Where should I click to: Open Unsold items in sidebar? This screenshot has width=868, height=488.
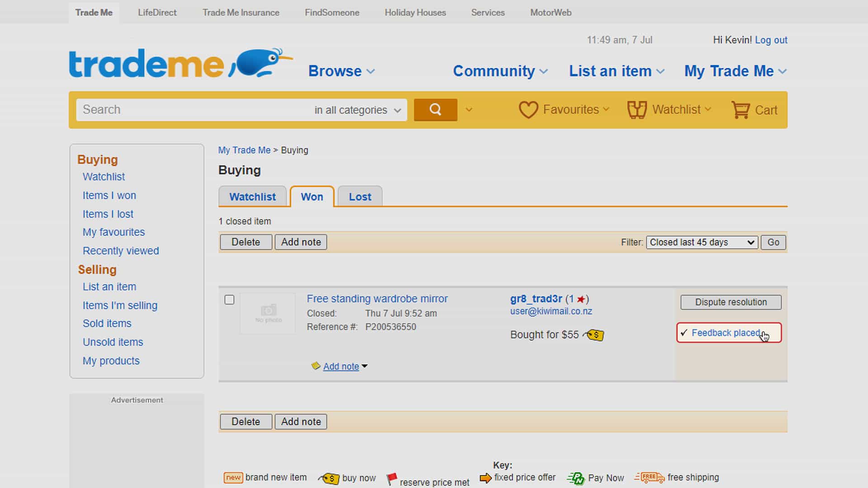(113, 342)
